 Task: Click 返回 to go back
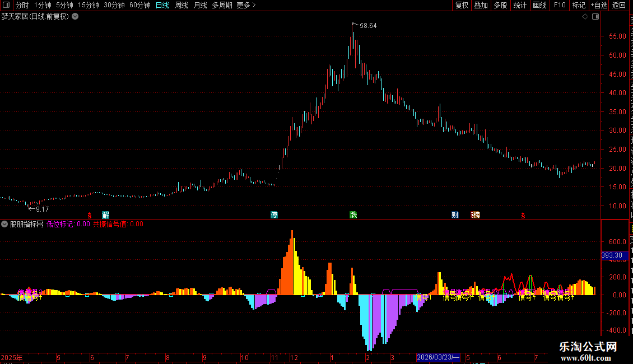click(x=618, y=5)
